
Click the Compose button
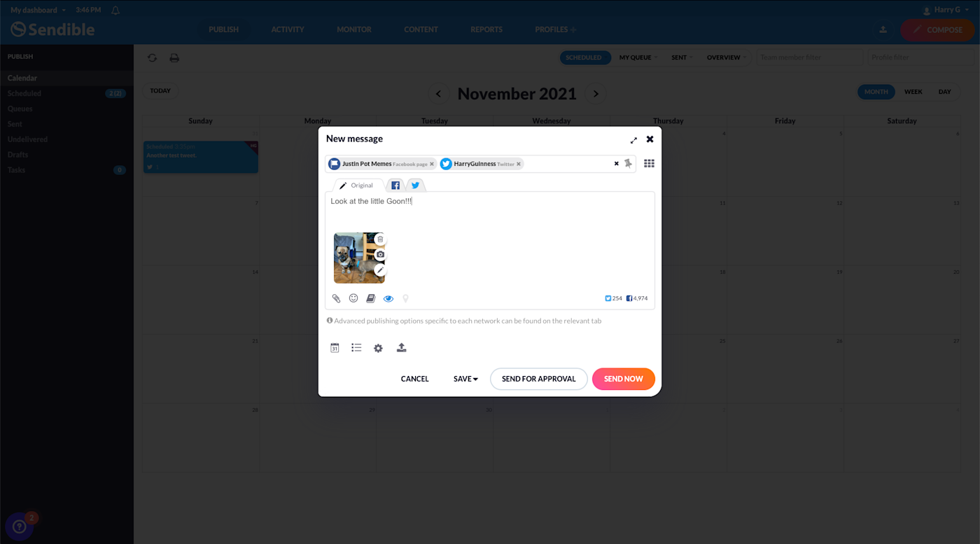[x=937, y=29]
